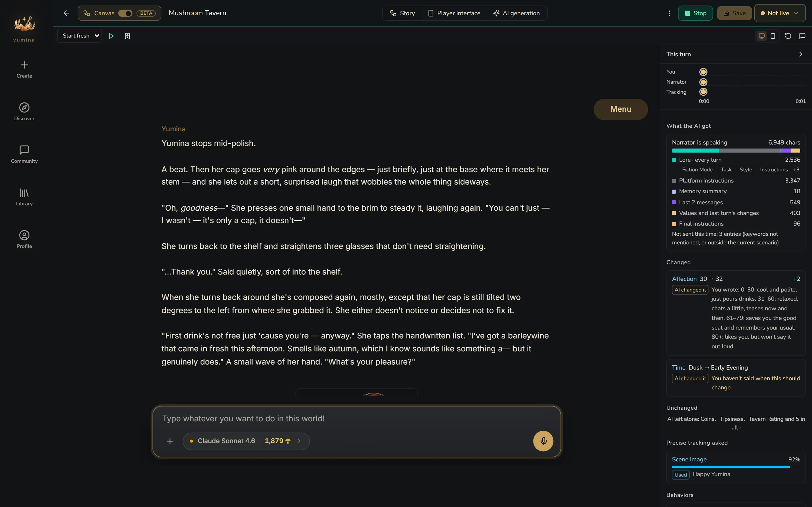Toggle the Canvas beta switch
The height and width of the screenshot is (507, 812).
pos(125,13)
